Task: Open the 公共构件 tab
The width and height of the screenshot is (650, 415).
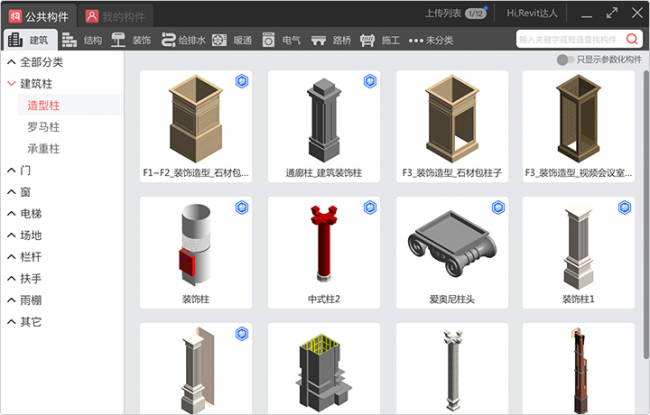Action: pyautogui.click(x=40, y=16)
